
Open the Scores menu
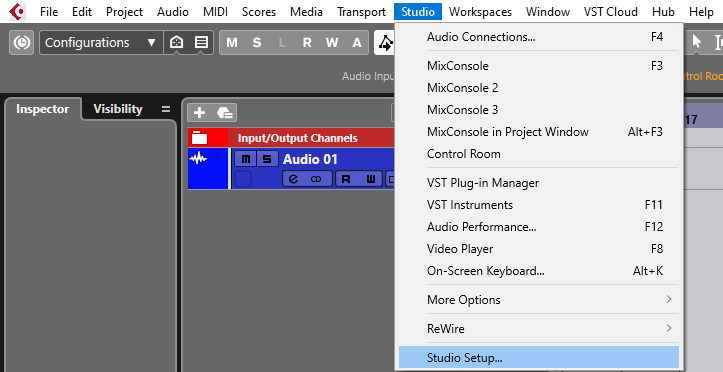click(259, 12)
